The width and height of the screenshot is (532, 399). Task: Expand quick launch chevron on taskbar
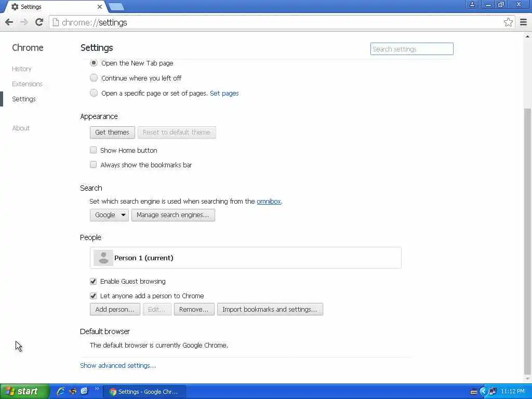[x=97, y=389]
